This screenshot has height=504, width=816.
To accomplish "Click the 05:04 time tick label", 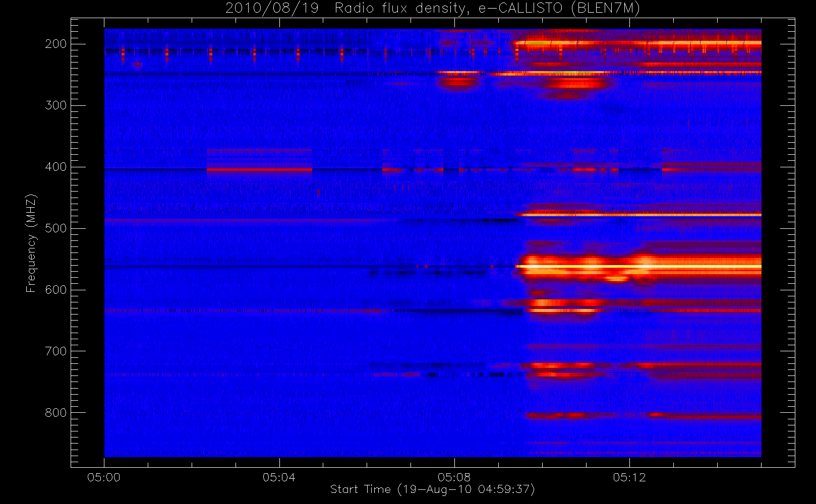I will coord(279,477).
